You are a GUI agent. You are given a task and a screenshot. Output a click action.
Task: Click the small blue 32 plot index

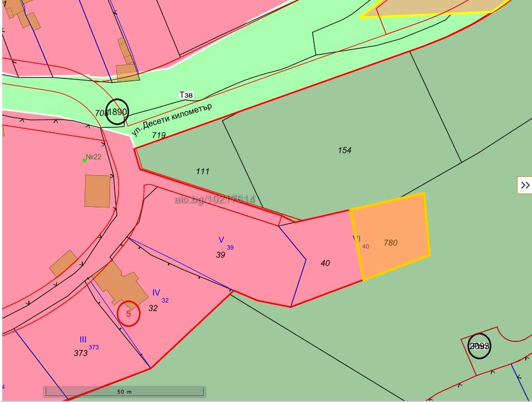(165, 300)
